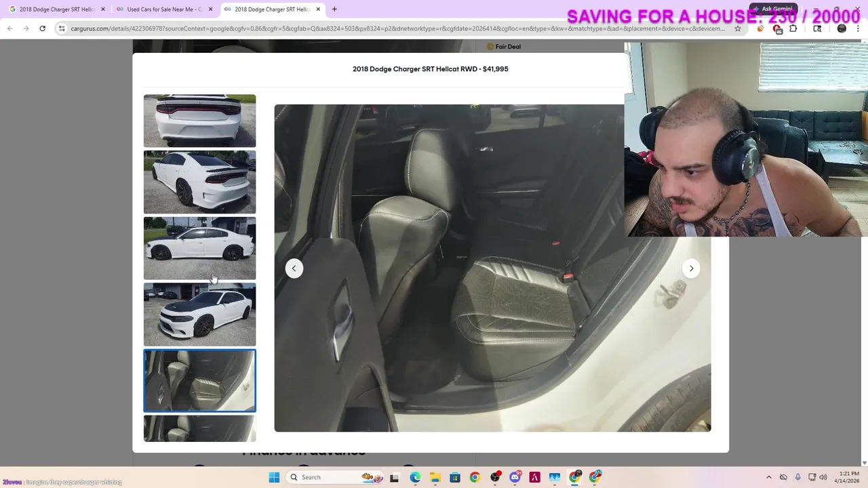Open Microsoft Store from taskbar

pos(454,477)
